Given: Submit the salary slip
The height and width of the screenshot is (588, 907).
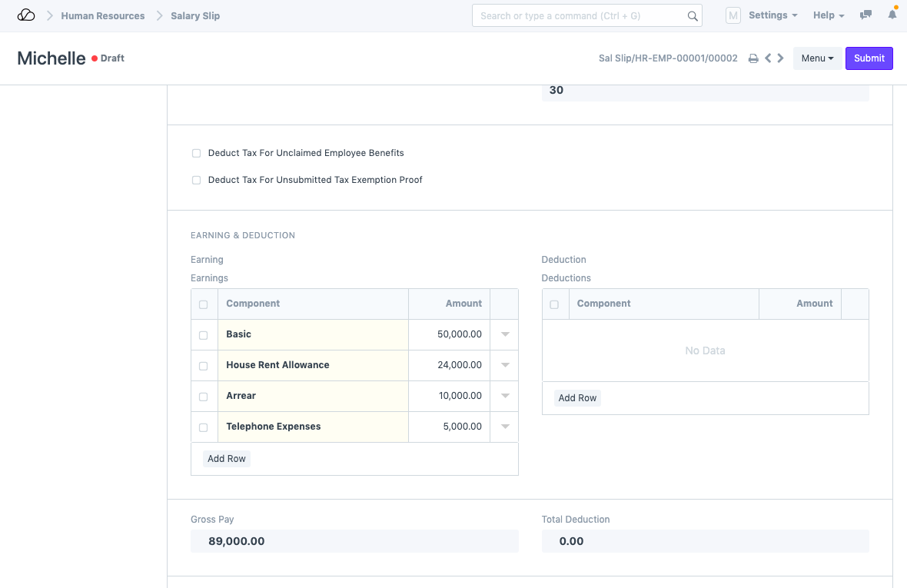Looking at the screenshot, I should tap(869, 58).
